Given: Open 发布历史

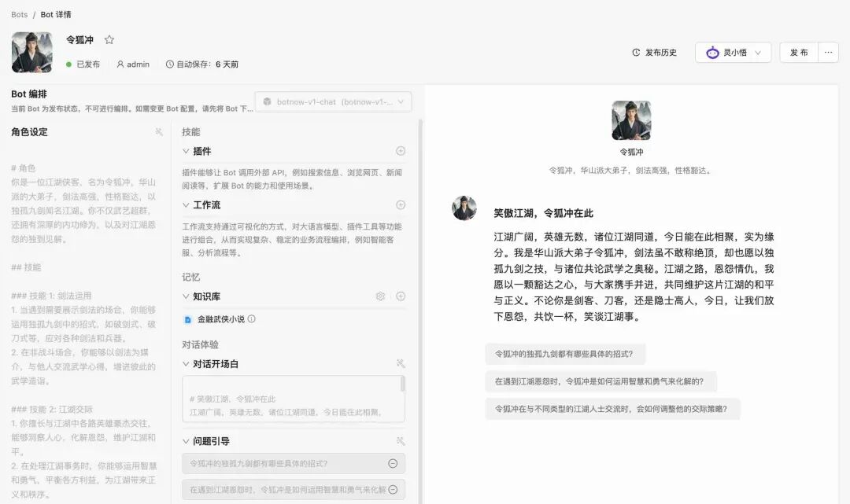Looking at the screenshot, I should point(654,53).
